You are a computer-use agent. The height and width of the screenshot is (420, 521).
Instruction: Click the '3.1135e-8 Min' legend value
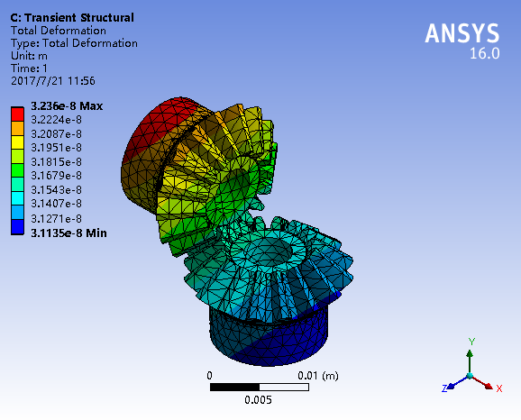point(69,233)
